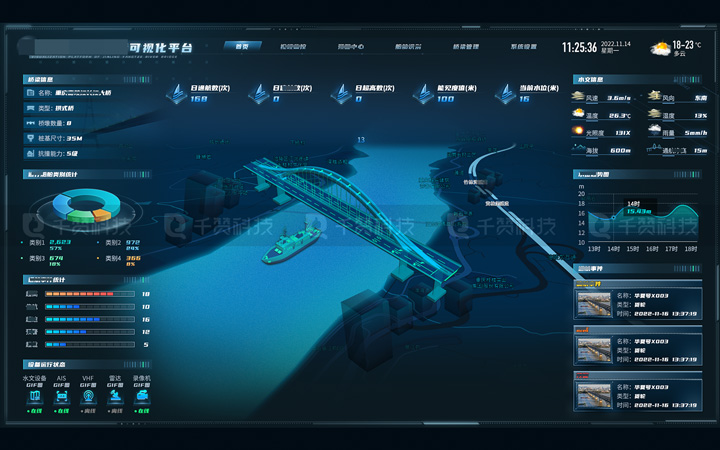Open the 首页 home tab
The image size is (720, 450).
pyautogui.click(x=243, y=46)
